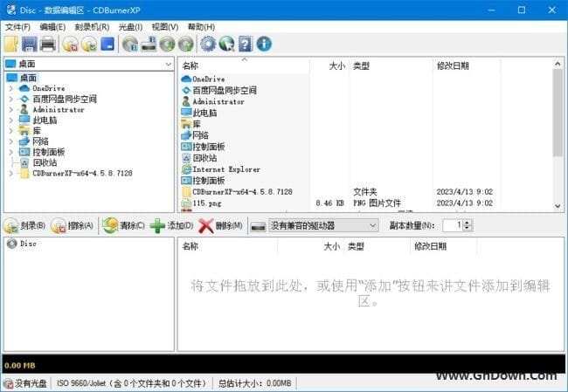Image resolution: width=568 pixels, height=392 pixels.
Task: Click the 擦除(A) erase button
Action: (x=73, y=225)
